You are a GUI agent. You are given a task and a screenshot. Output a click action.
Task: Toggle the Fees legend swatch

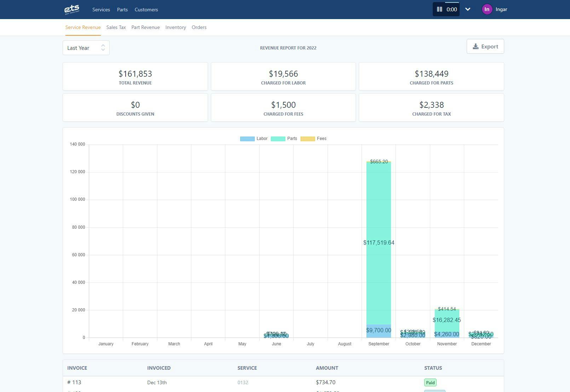coord(308,139)
